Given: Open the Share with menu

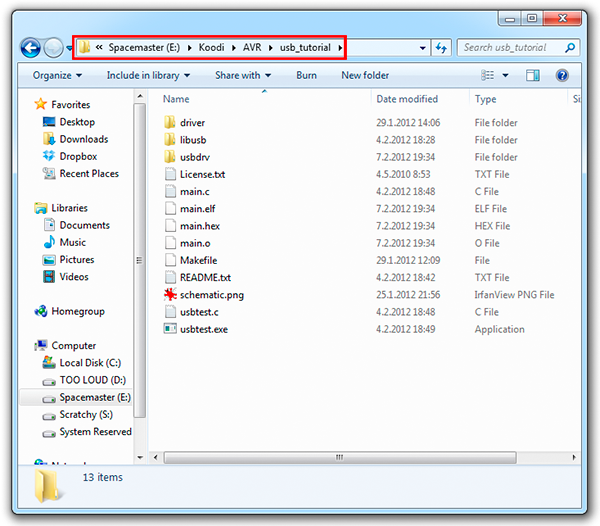Looking at the screenshot, I should pos(243,75).
